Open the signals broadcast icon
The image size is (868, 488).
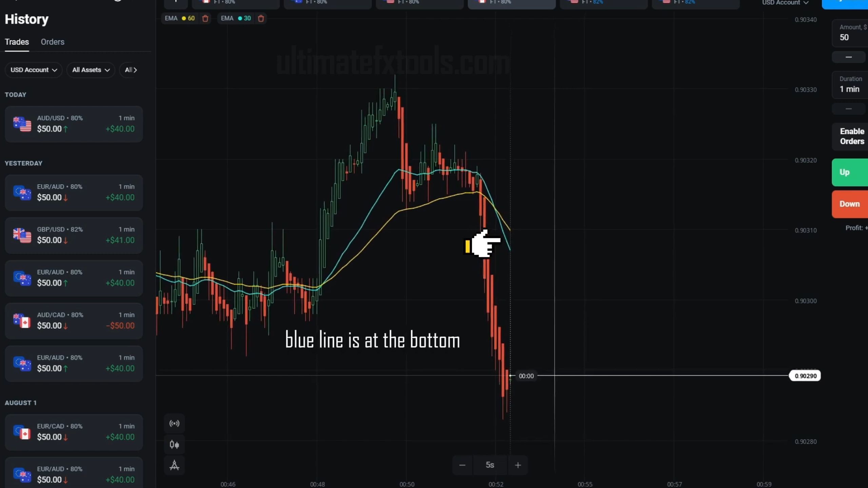(x=174, y=423)
